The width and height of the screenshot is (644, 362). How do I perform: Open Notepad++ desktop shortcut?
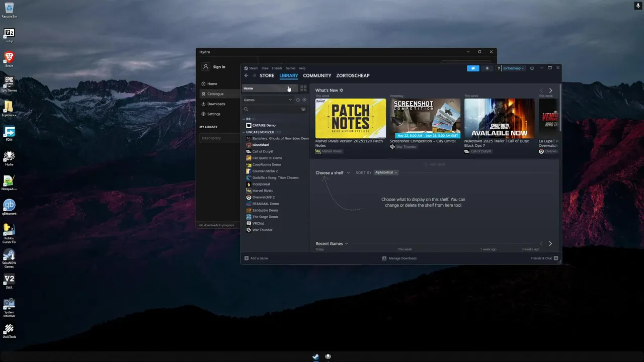tap(9, 183)
